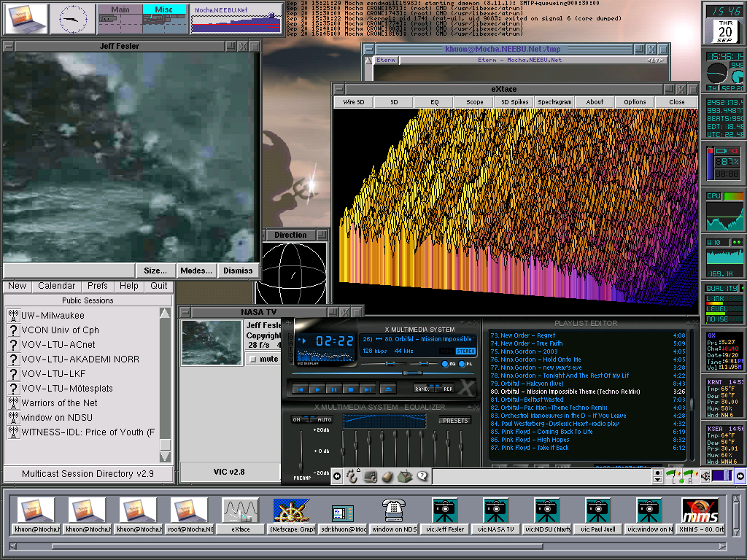The width and height of the screenshot is (747, 560).
Task: Open the vic:NASA TV camera icon
Action: (496, 516)
